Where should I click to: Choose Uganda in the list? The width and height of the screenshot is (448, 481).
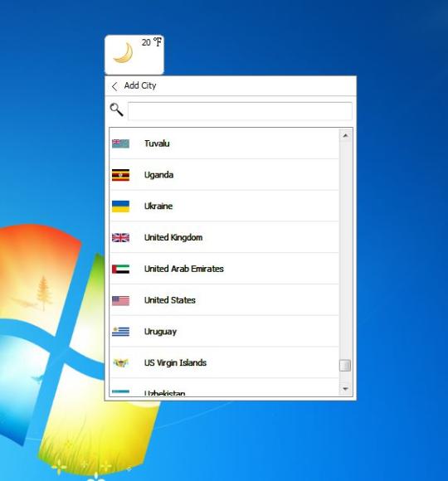(x=224, y=175)
